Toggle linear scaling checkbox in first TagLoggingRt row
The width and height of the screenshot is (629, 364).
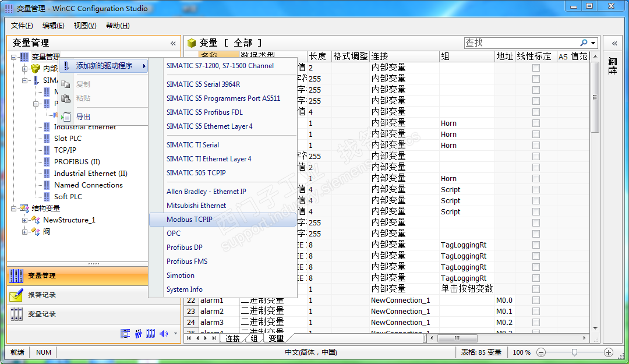click(536, 245)
